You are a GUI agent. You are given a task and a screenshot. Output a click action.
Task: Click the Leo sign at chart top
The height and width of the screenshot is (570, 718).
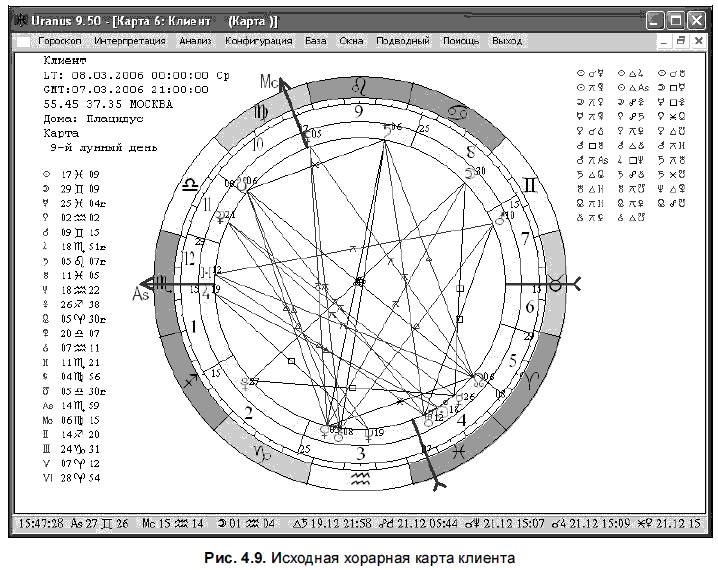click(x=358, y=87)
